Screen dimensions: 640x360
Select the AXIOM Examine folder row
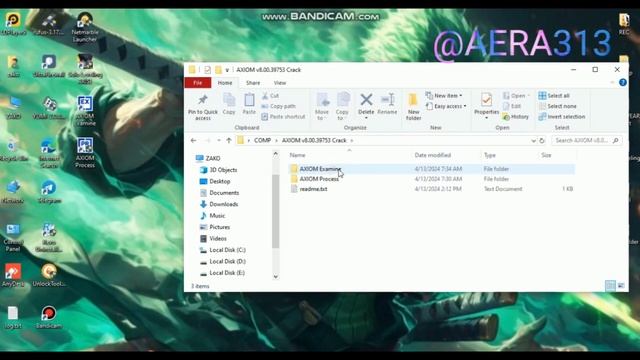click(x=432, y=169)
